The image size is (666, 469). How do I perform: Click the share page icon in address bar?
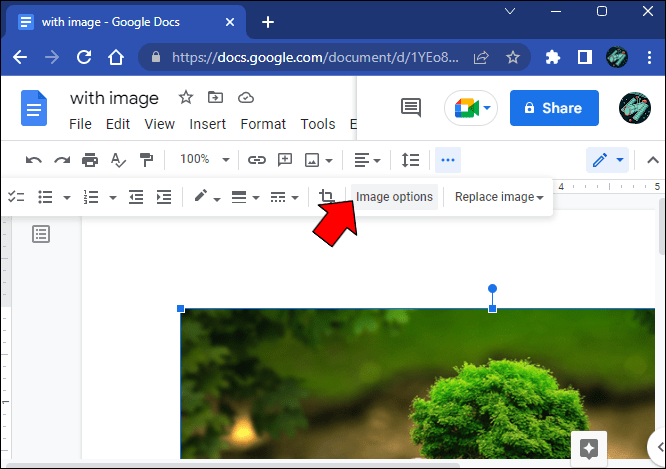click(481, 57)
